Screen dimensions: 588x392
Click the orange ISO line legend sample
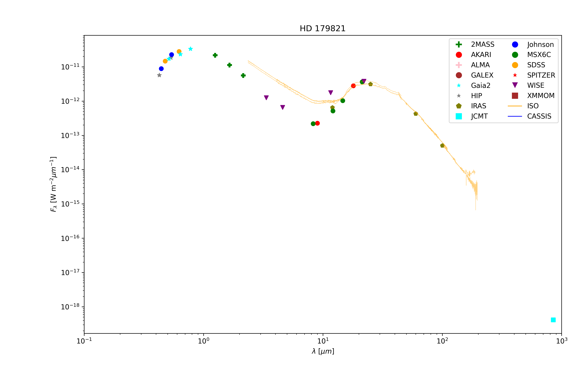pos(515,106)
